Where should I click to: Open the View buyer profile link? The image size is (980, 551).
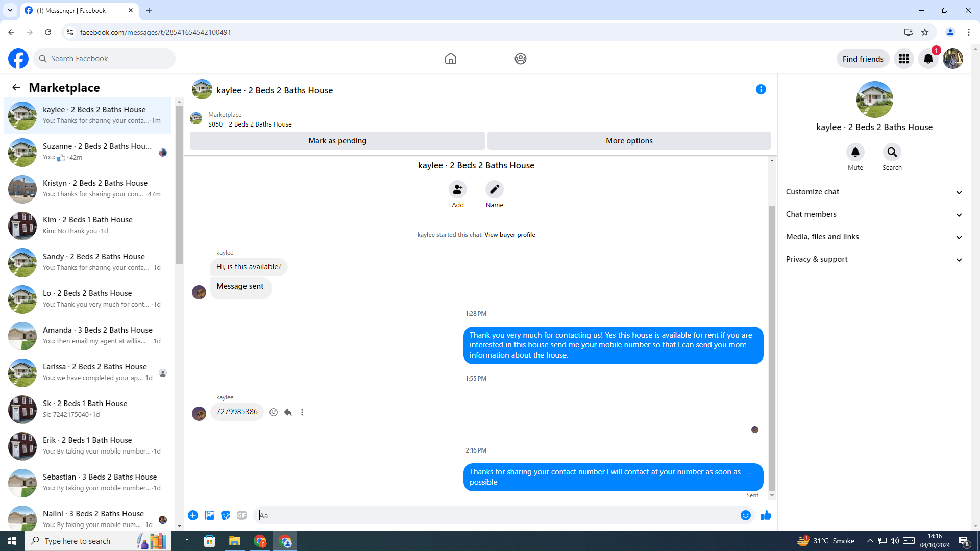[x=509, y=235]
